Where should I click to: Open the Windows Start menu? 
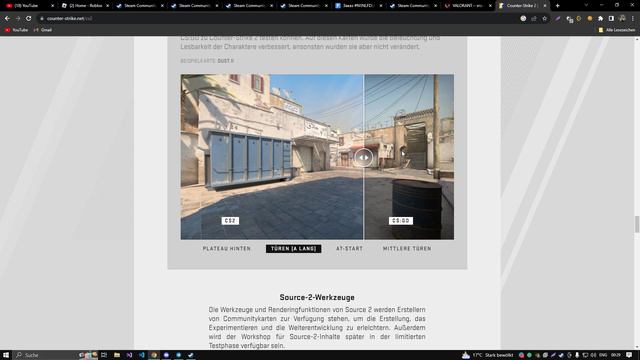click(x=6, y=355)
